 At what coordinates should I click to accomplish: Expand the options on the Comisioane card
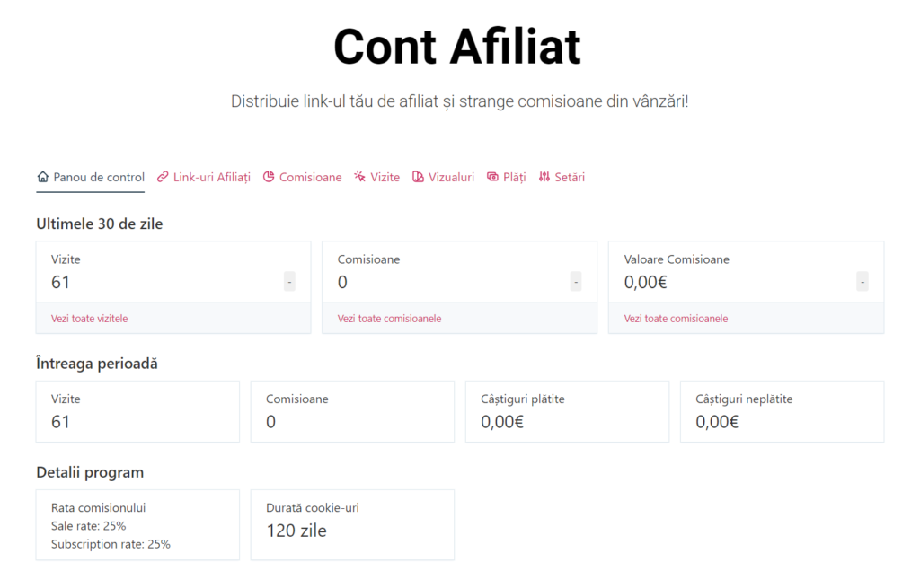tap(575, 281)
